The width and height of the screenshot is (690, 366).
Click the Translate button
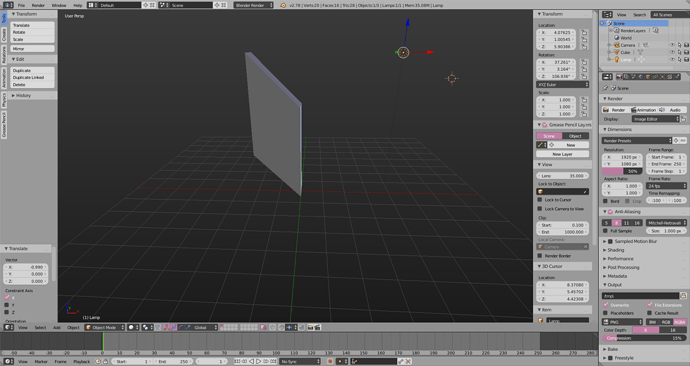click(x=33, y=26)
